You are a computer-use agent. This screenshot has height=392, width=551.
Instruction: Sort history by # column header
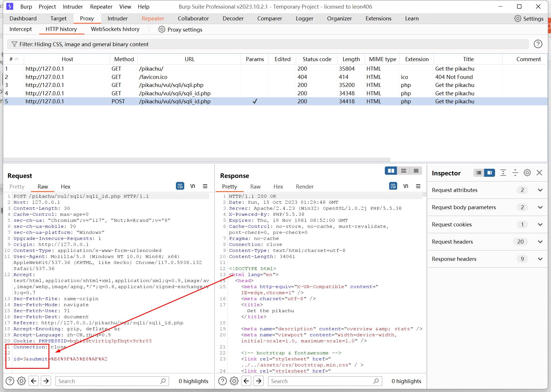[x=13, y=59]
